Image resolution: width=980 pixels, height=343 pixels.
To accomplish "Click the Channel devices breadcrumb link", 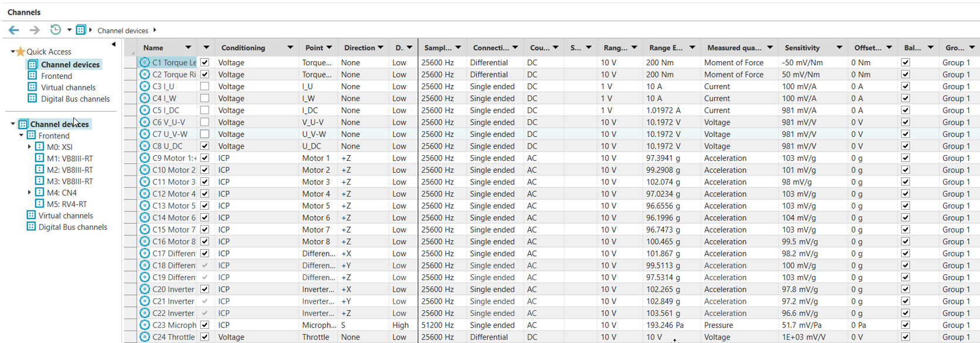I will click(123, 31).
